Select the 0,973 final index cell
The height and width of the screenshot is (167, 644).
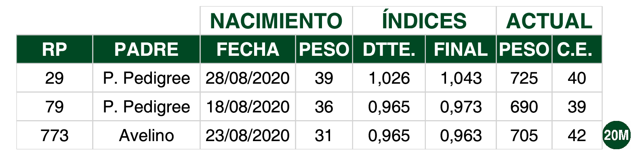click(x=461, y=107)
